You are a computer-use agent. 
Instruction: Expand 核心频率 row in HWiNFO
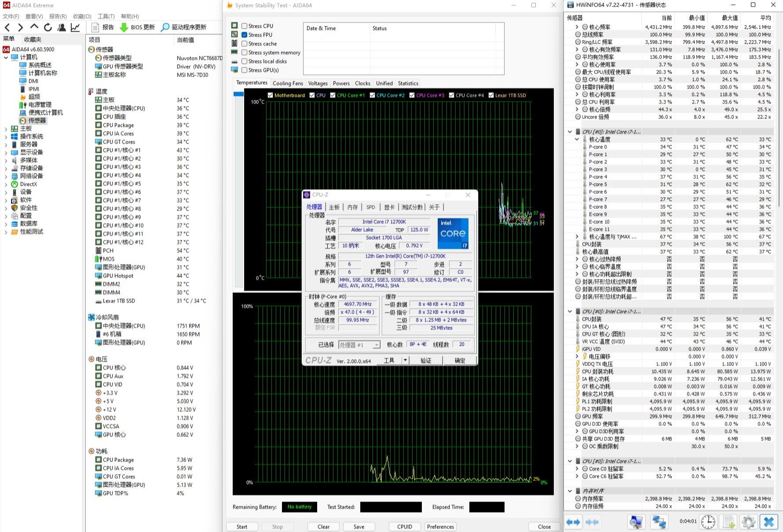(577, 27)
